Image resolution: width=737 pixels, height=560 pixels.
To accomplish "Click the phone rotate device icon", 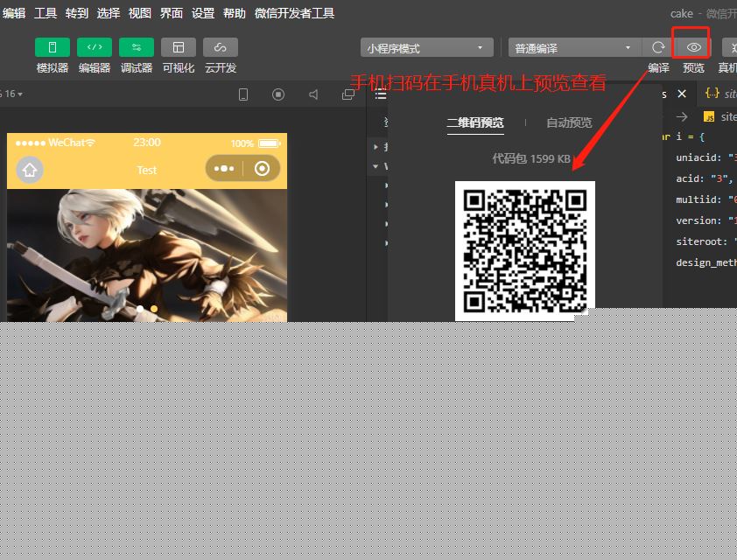I will pos(243,94).
